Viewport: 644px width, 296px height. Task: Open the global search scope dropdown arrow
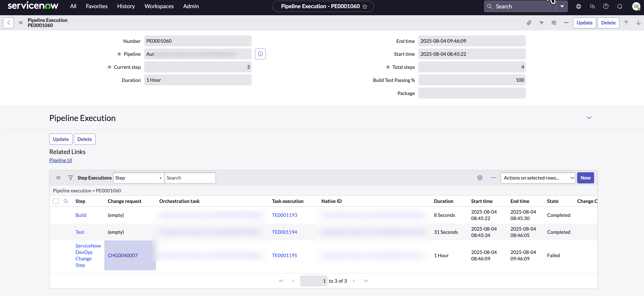[x=562, y=6]
